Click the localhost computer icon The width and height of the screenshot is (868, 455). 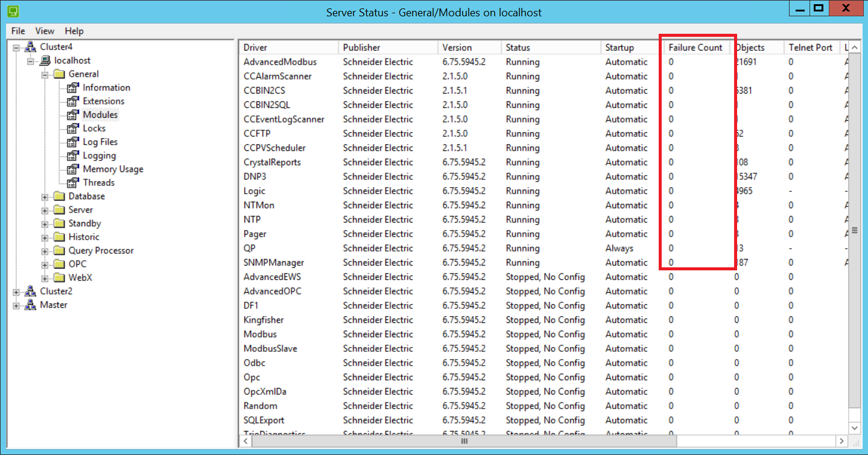pos(45,60)
